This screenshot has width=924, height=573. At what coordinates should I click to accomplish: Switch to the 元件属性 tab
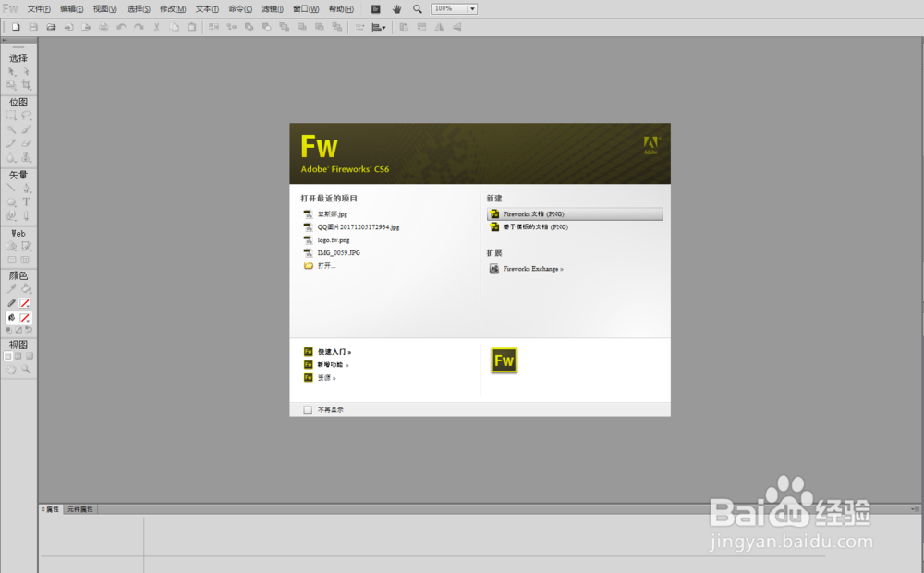pyautogui.click(x=80, y=509)
